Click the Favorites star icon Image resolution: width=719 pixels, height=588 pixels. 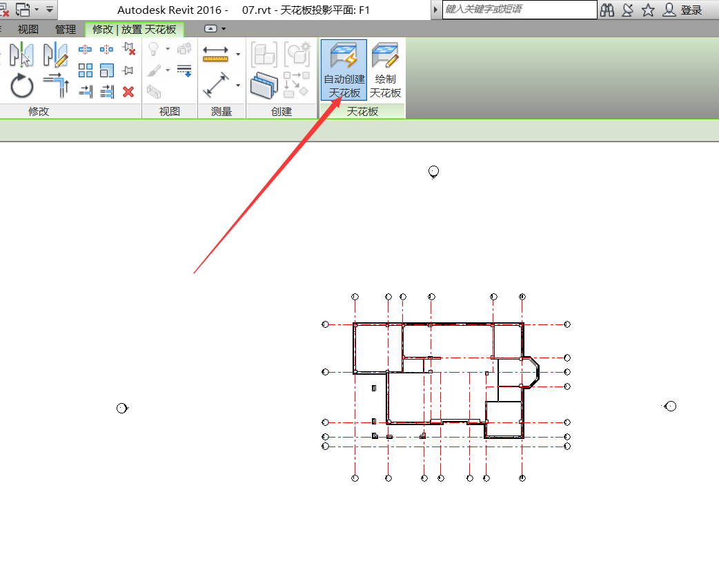pyautogui.click(x=648, y=10)
